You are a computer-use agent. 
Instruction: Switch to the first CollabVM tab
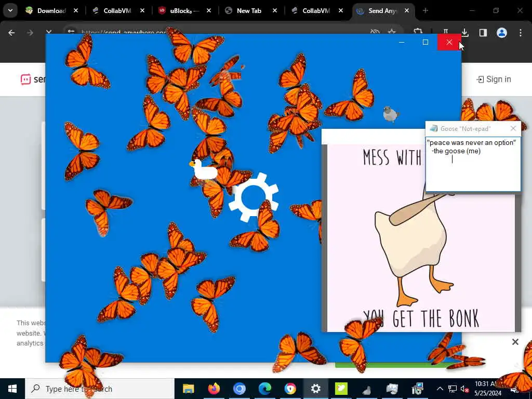point(117,10)
